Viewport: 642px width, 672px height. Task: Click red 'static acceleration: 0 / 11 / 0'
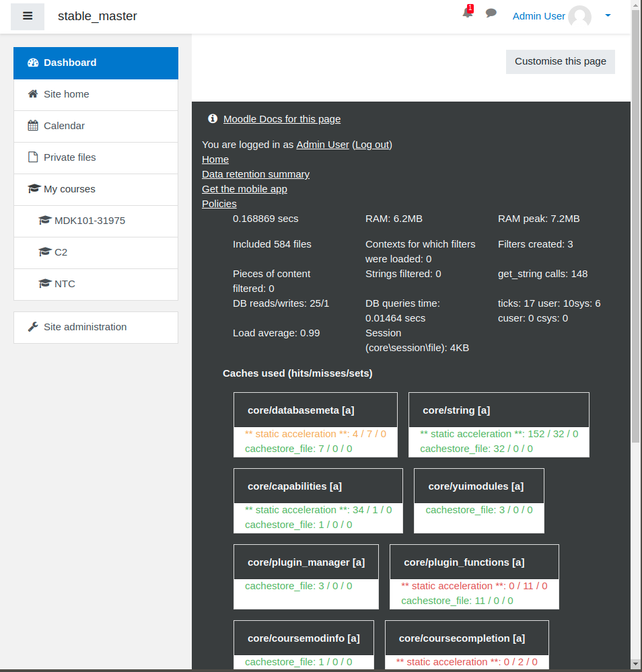click(x=474, y=586)
